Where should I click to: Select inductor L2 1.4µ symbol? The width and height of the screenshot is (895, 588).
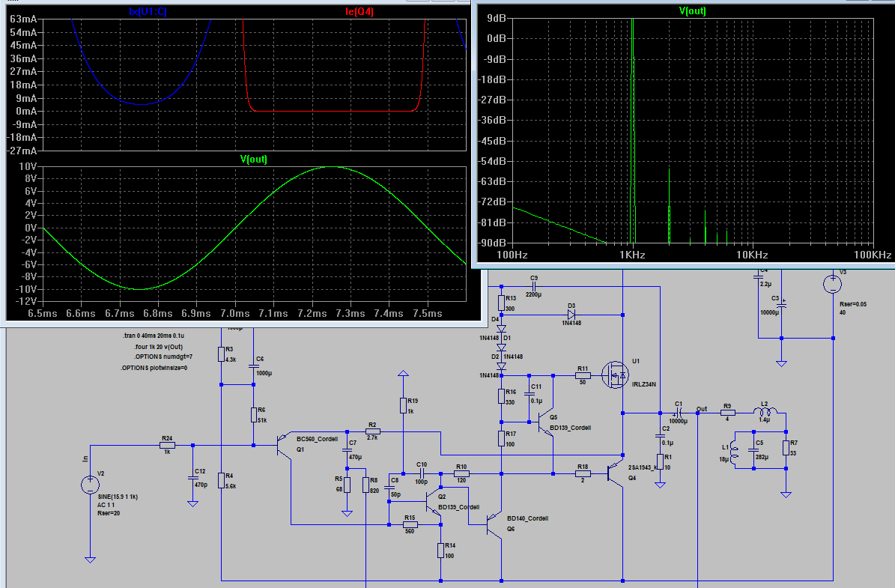(x=765, y=411)
